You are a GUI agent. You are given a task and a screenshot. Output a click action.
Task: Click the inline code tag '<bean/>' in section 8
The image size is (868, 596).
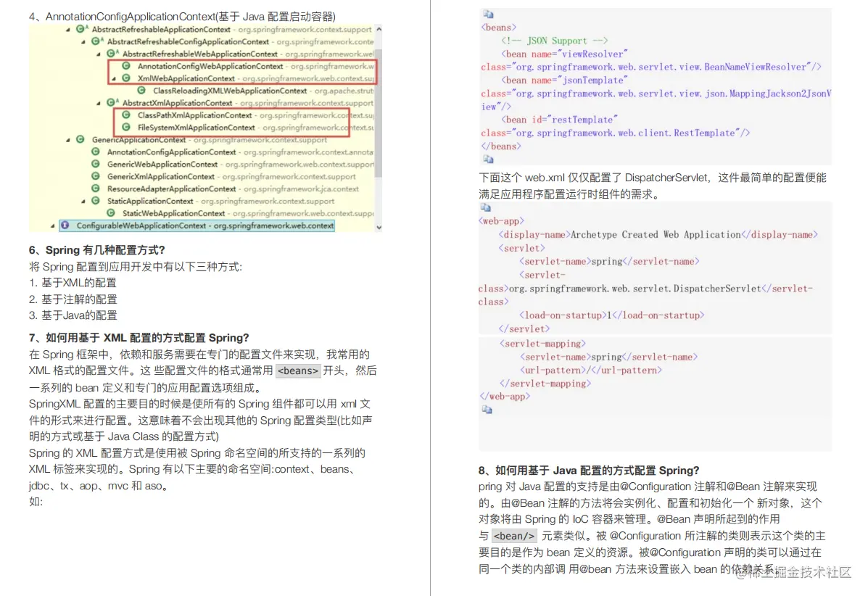(514, 536)
